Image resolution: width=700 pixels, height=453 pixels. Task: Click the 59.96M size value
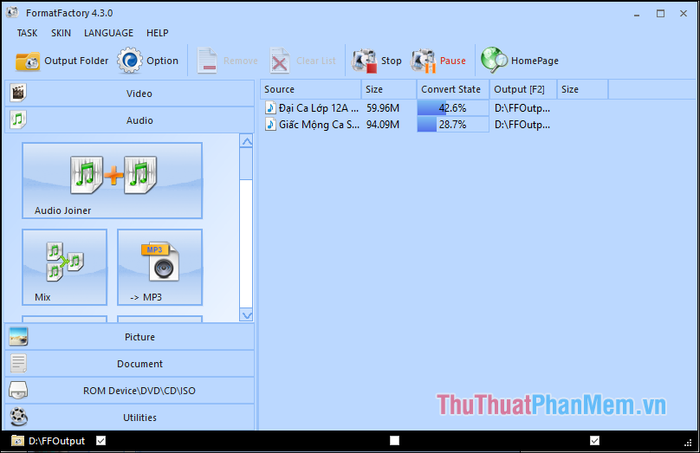[383, 108]
